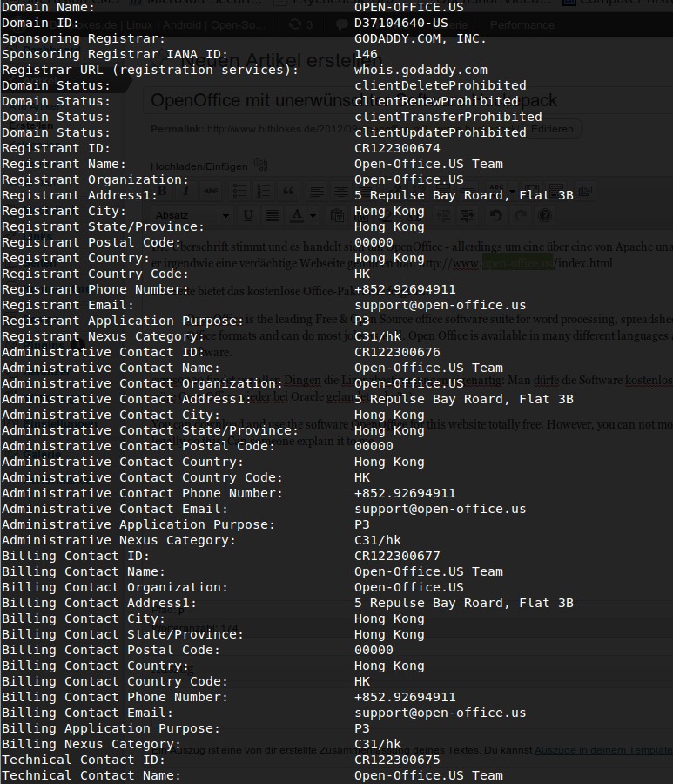Open spellcheck language dropdown arrow
Viewport: 673px width, 784px height.
[x=512, y=191]
